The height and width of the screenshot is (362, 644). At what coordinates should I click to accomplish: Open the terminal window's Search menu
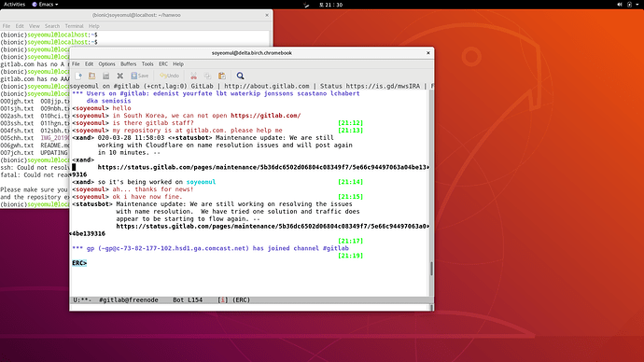pos(52,26)
